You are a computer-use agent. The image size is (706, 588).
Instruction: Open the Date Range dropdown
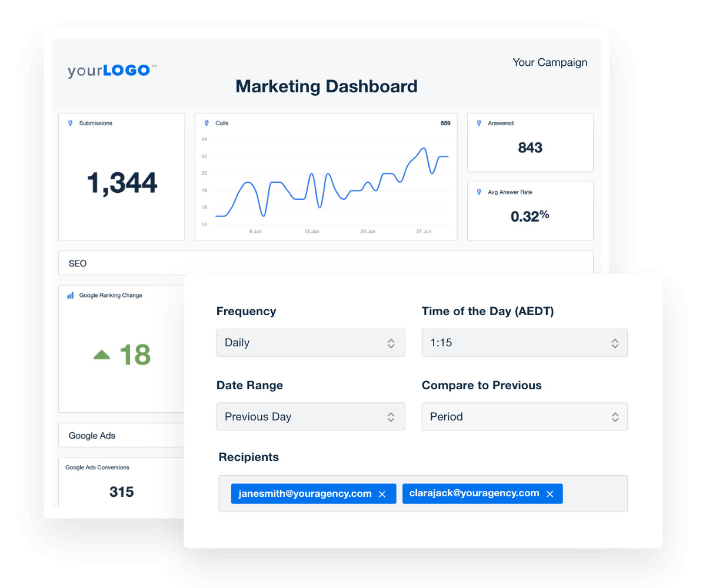coord(311,416)
